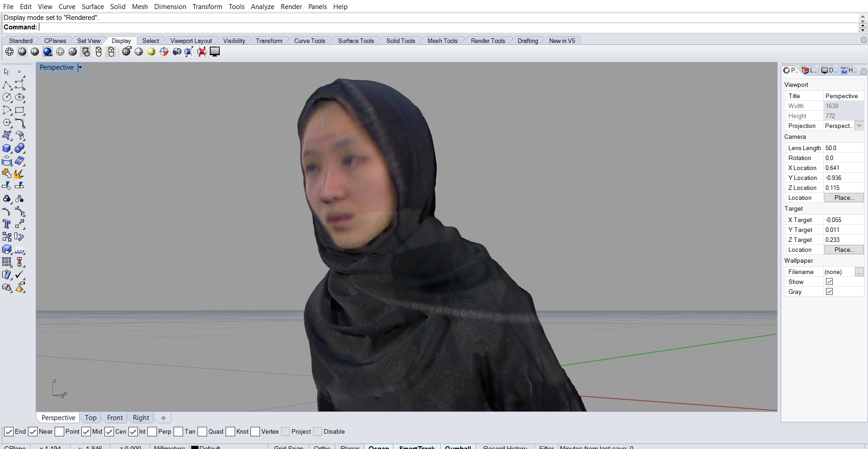The width and height of the screenshot is (868, 449).
Task: Open the File menu
Action: (x=8, y=6)
